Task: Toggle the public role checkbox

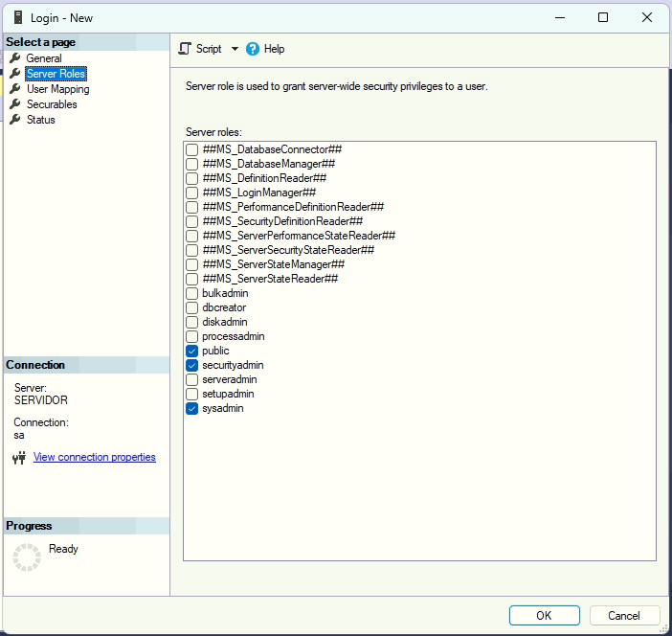Action: point(191,351)
